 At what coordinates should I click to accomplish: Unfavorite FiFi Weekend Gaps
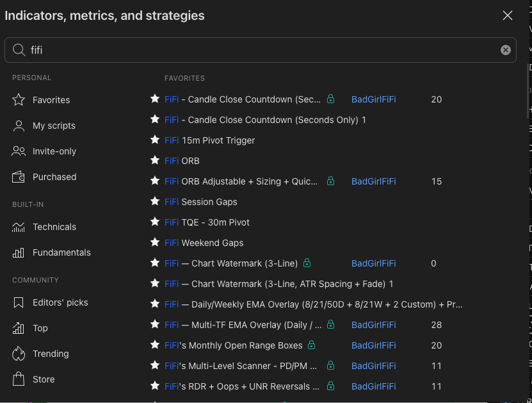pyautogui.click(x=155, y=242)
